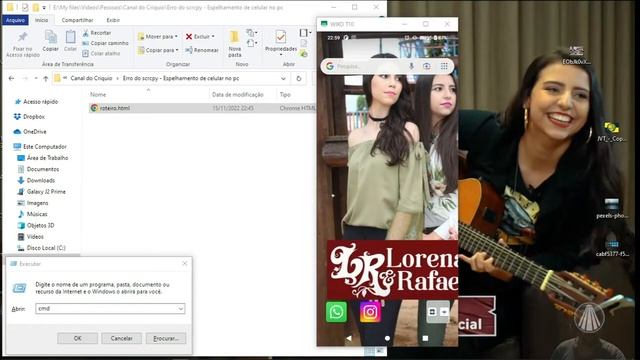Sort by Nome column header

[x=98, y=95]
